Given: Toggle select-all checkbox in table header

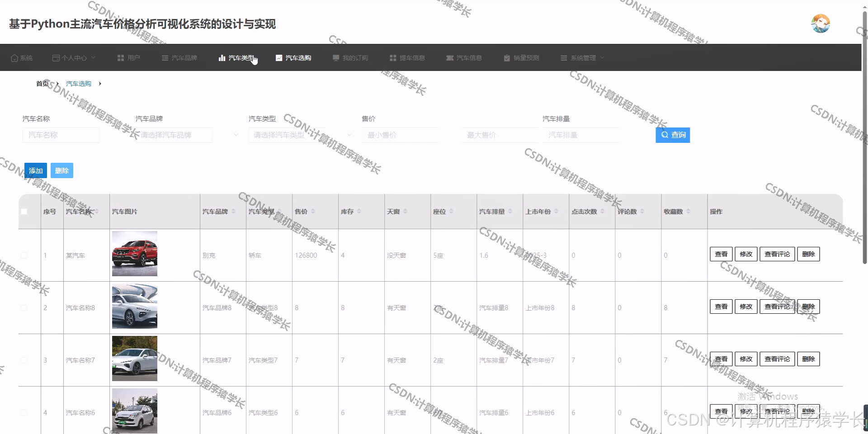Looking at the screenshot, I should (x=24, y=212).
